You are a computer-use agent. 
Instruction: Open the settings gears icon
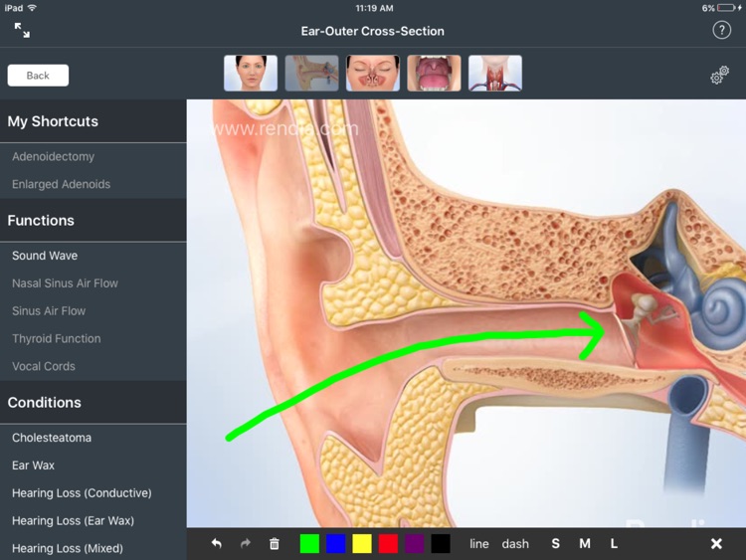pyautogui.click(x=719, y=76)
